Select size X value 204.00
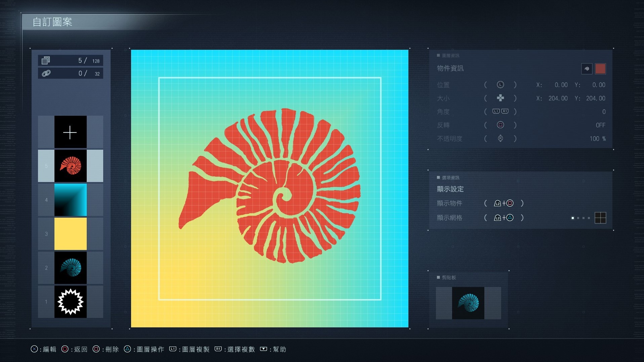Screen dimensions: 644x362 pyautogui.click(x=558, y=99)
